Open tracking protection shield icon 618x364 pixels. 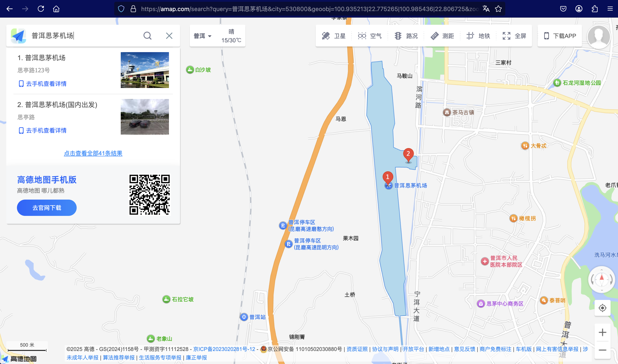tap(121, 9)
